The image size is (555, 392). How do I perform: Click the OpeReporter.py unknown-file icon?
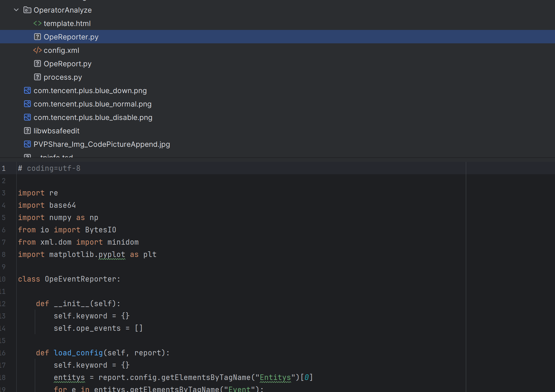[38, 37]
